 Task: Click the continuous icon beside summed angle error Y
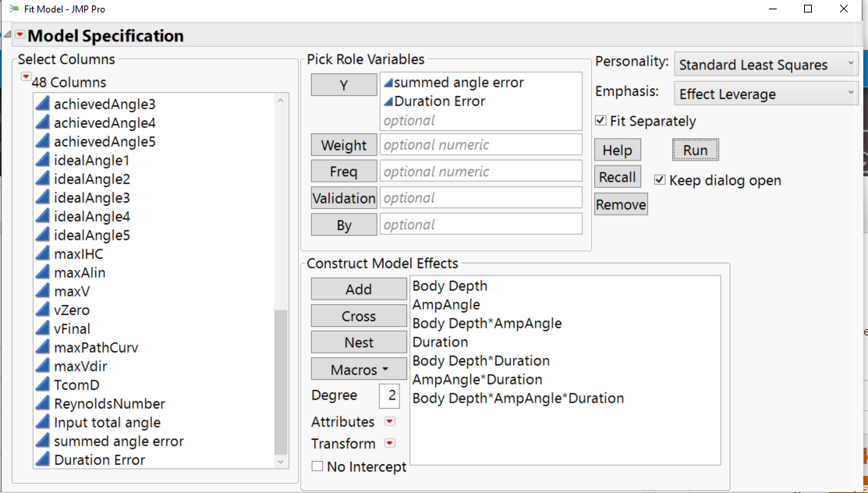click(x=388, y=83)
